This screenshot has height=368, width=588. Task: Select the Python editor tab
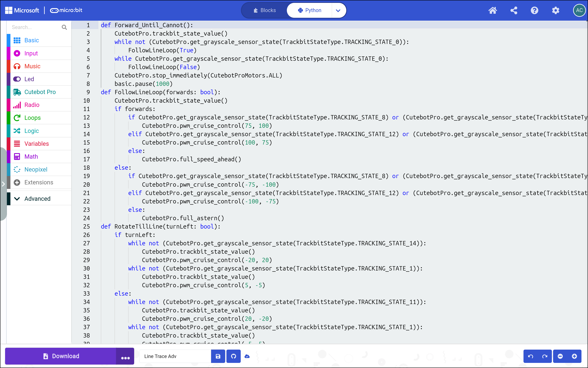309,10
